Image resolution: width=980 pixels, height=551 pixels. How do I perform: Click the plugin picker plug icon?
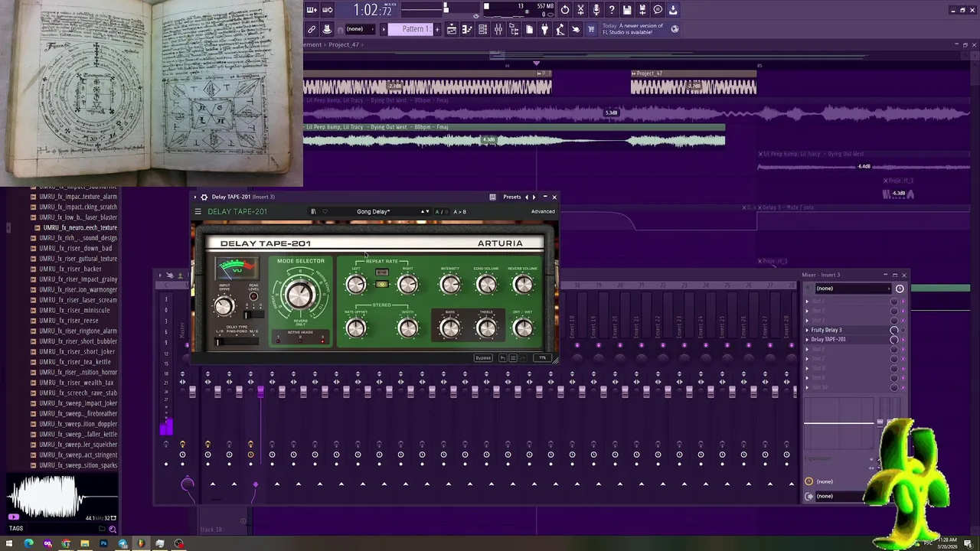coord(545,29)
